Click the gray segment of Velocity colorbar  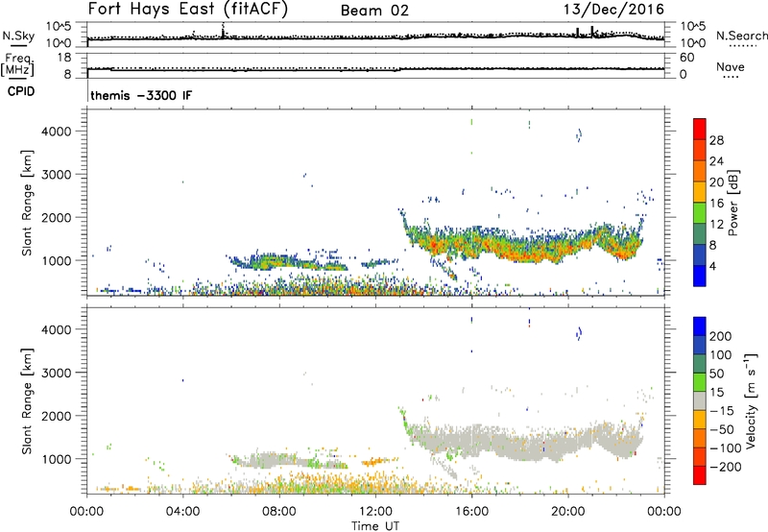pos(700,400)
